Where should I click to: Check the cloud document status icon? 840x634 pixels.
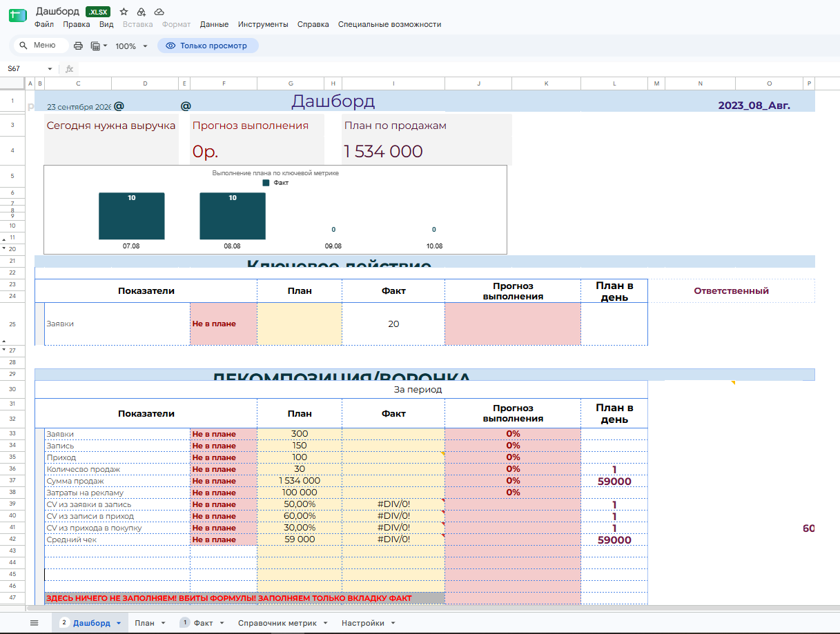(159, 12)
